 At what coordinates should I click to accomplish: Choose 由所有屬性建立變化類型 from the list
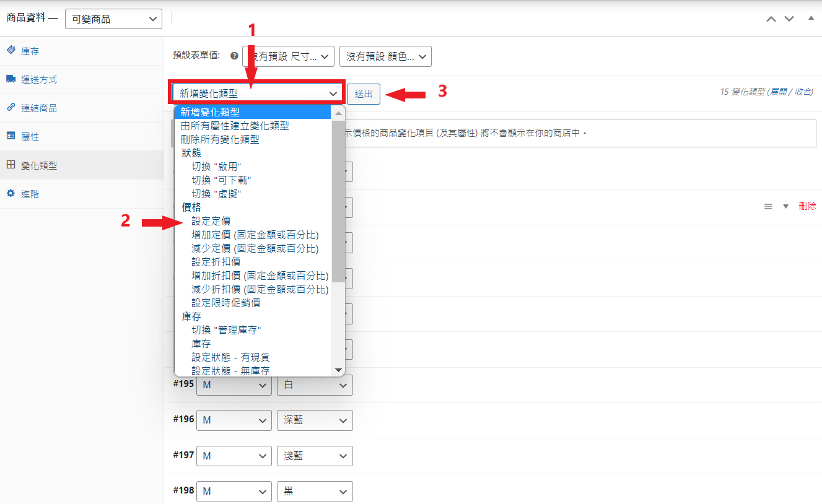(x=253, y=126)
